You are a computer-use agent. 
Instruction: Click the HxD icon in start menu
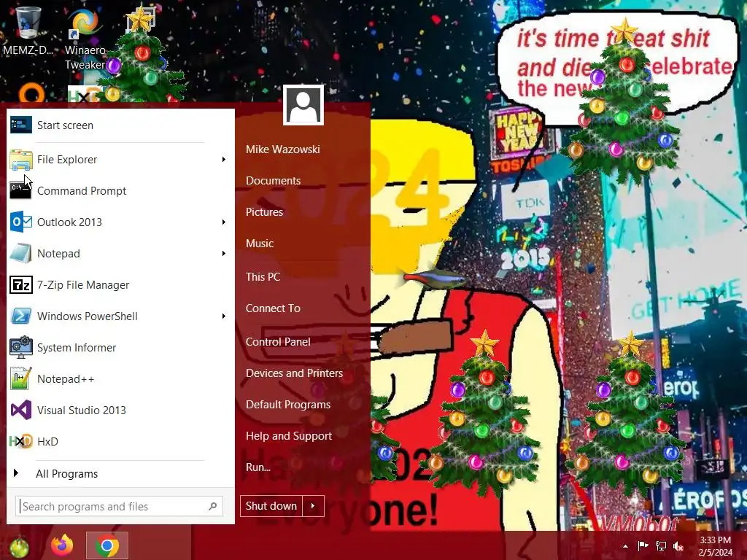pos(21,441)
